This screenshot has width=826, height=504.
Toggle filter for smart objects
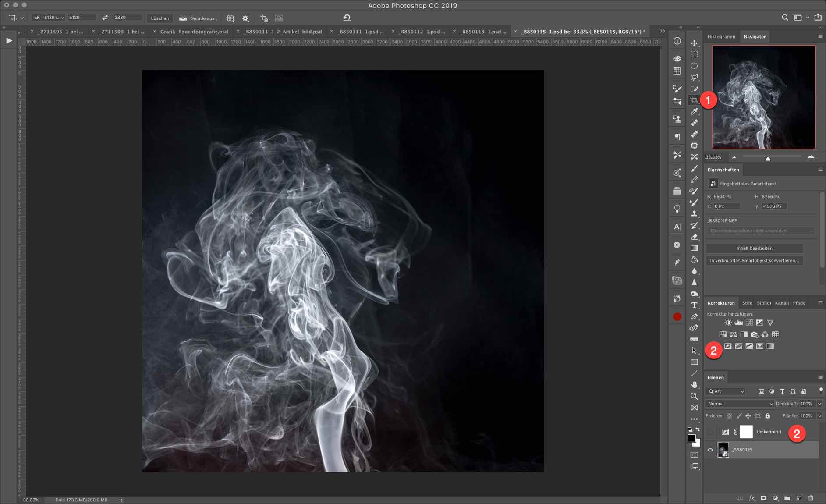pos(803,391)
